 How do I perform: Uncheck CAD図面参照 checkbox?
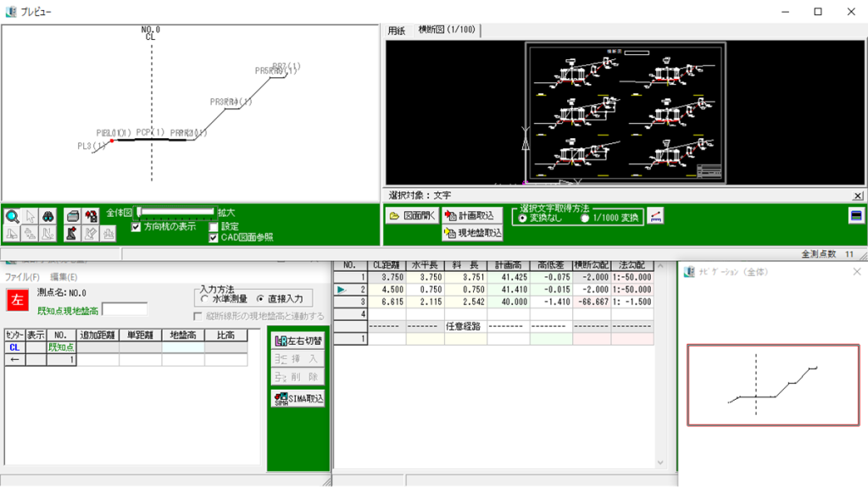[214, 238]
